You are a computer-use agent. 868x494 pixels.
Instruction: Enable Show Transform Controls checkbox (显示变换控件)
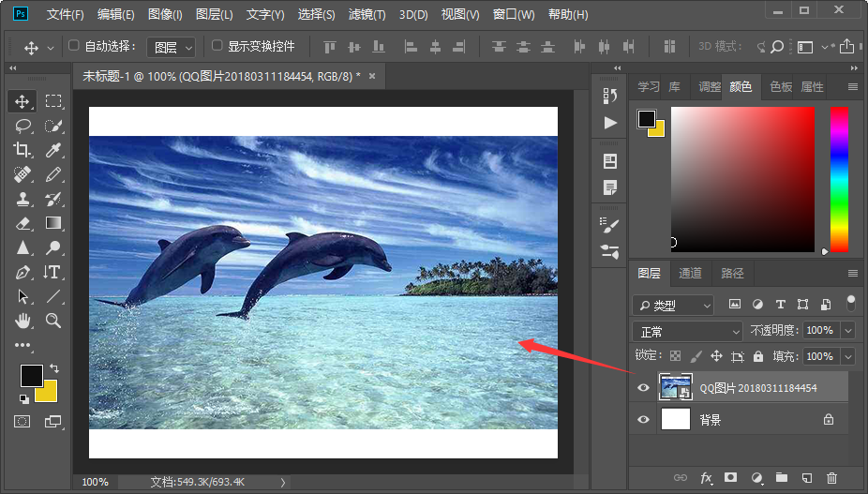click(217, 45)
